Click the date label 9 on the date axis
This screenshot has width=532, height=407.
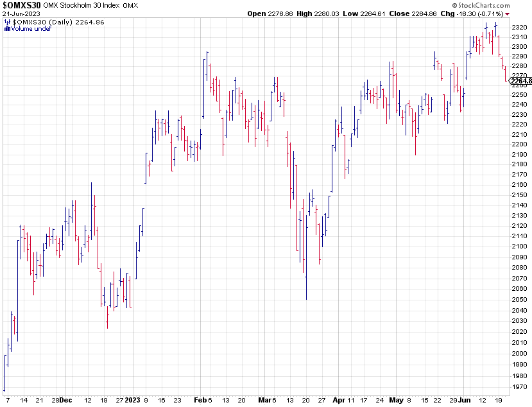[146, 400]
